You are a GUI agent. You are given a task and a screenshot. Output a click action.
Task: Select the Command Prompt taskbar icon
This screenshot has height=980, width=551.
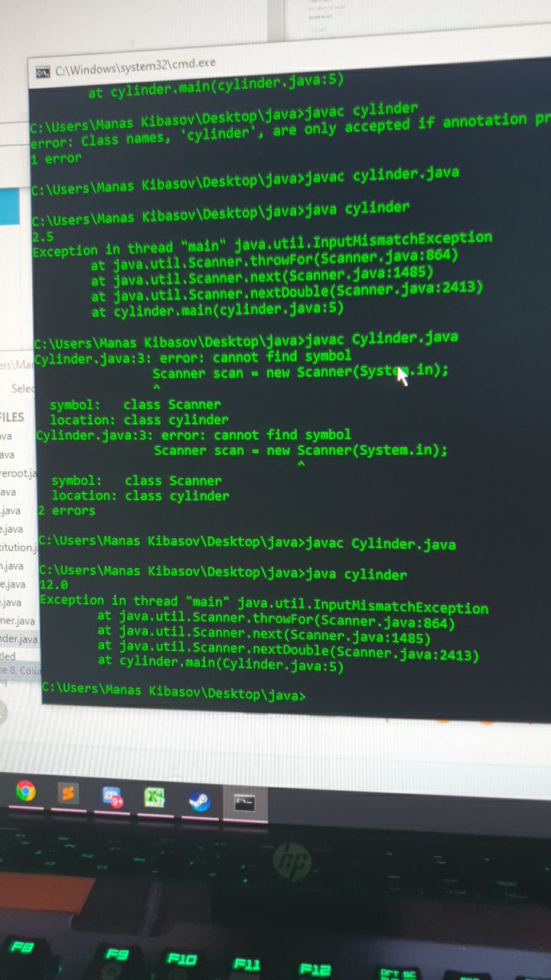click(245, 802)
